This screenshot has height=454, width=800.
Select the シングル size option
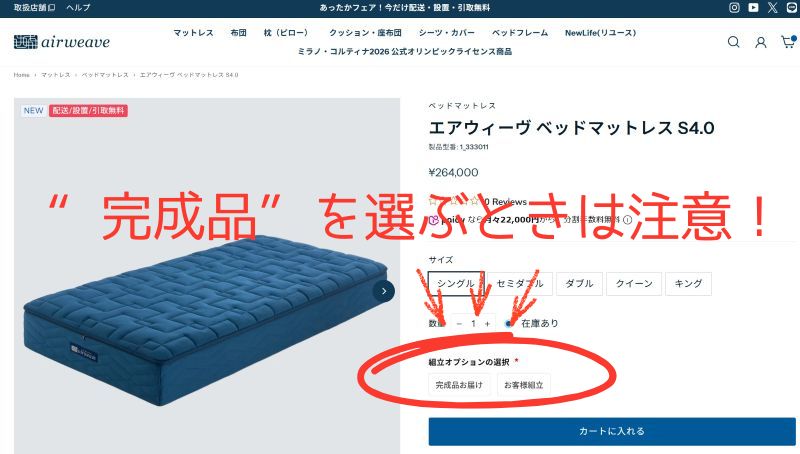[456, 284]
